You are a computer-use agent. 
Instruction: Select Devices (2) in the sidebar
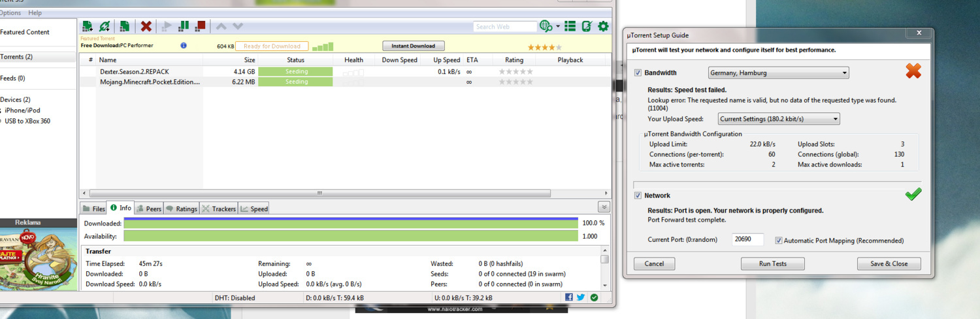pos(15,100)
